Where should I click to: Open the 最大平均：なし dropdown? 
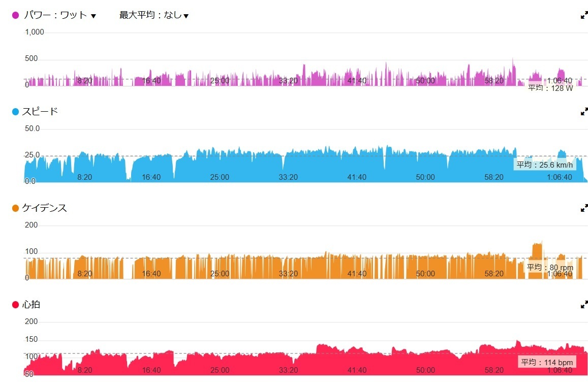click(x=154, y=15)
